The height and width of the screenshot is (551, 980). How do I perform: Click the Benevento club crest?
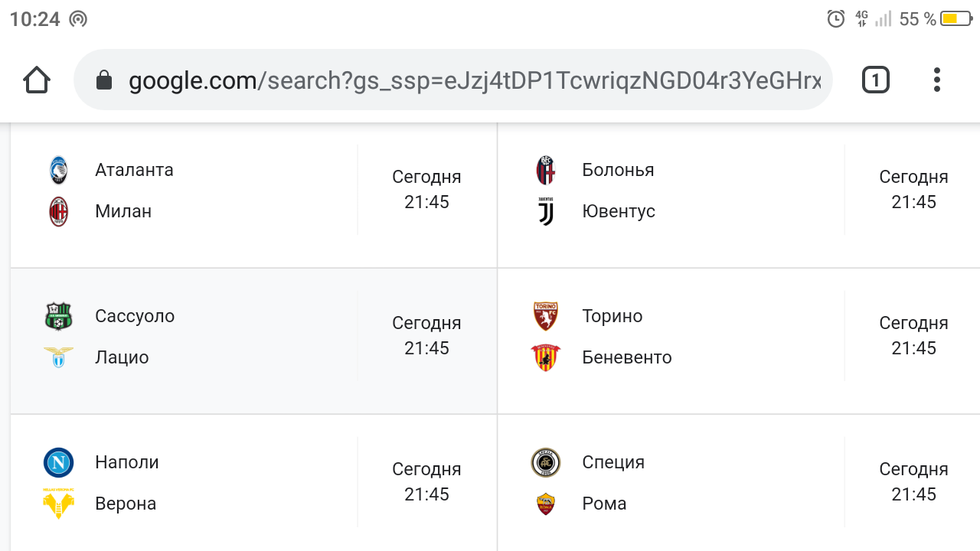545,357
